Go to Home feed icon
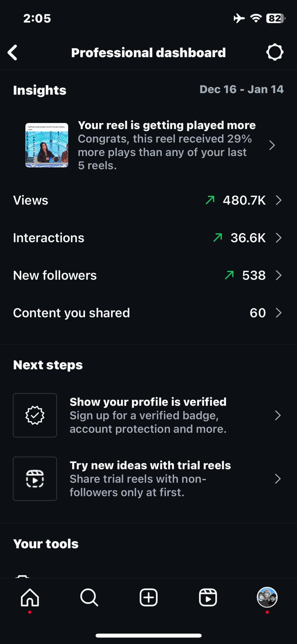 point(30,597)
